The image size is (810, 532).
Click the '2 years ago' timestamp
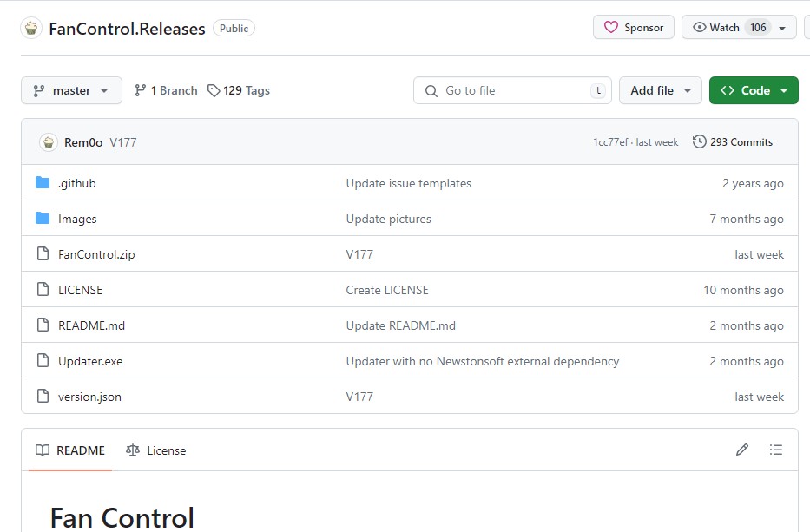tap(754, 183)
